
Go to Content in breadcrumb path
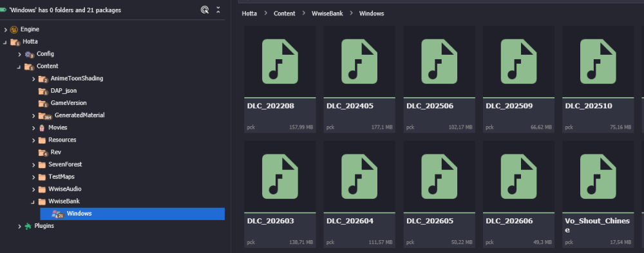(x=285, y=14)
